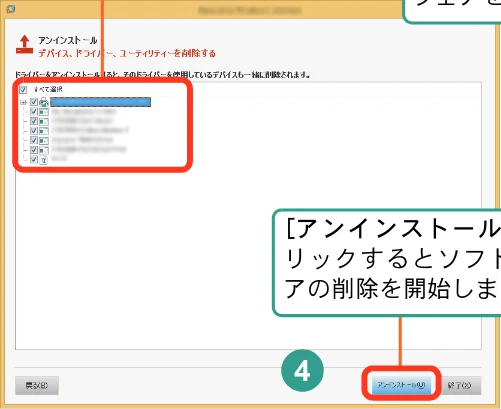Image resolution: width=501 pixels, height=409 pixels.
Task: Uncheck the checkbox beside the printer icon
Action: [34, 102]
